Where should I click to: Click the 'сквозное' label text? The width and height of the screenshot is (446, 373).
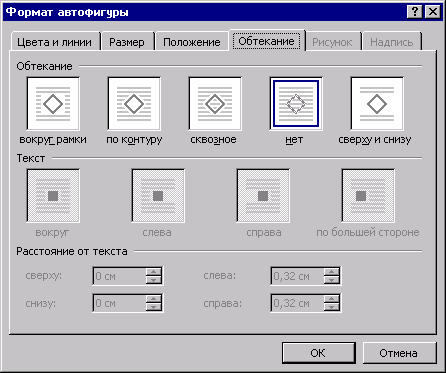[213, 140]
